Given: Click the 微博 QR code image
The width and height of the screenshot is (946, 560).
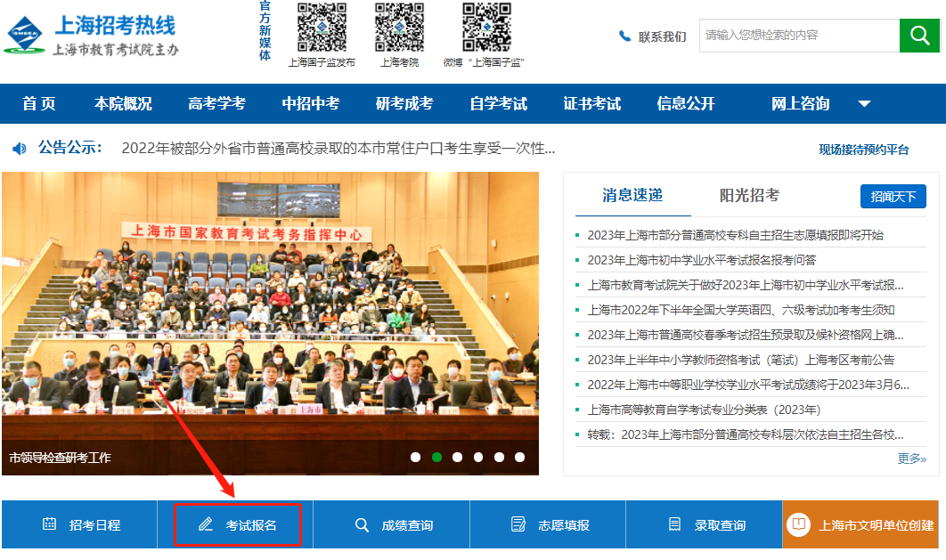Looking at the screenshot, I should (x=486, y=28).
